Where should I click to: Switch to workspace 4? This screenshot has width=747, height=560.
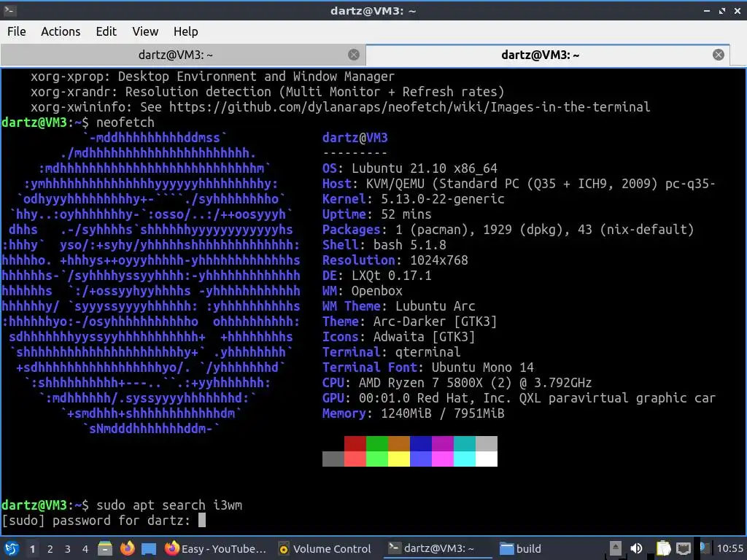click(85, 549)
